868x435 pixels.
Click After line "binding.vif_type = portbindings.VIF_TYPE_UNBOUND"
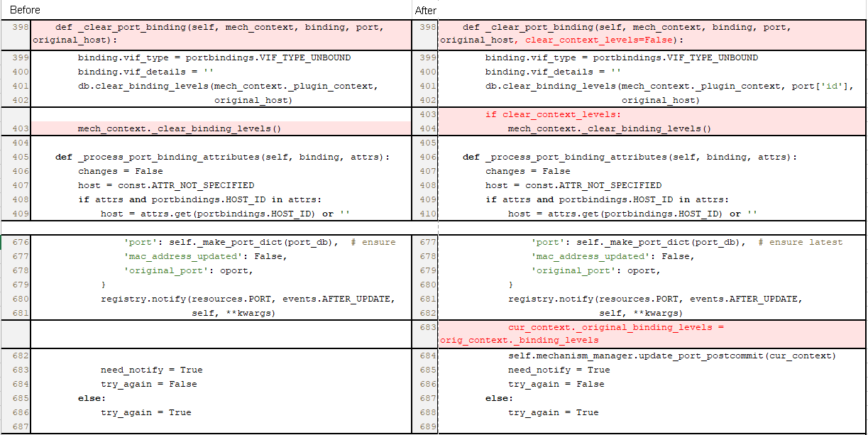pyautogui.click(x=622, y=57)
